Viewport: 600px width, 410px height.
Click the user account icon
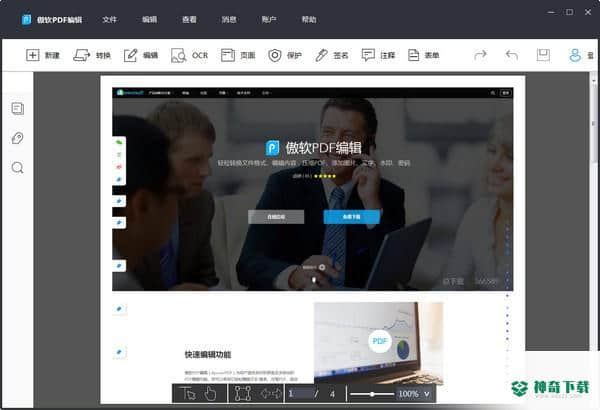(575, 55)
